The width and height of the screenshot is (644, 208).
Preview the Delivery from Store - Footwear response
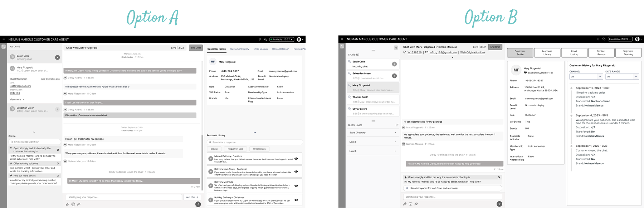296,171
